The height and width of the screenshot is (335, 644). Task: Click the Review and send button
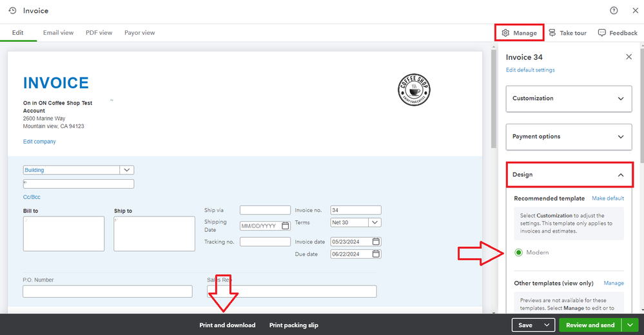tap(590, 325)
